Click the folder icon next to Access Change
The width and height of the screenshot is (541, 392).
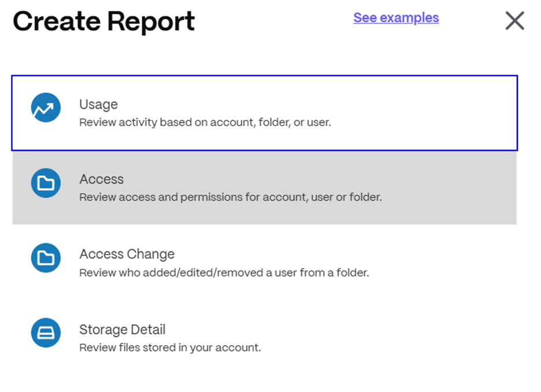pyautogui.click(x=45, y=258)
